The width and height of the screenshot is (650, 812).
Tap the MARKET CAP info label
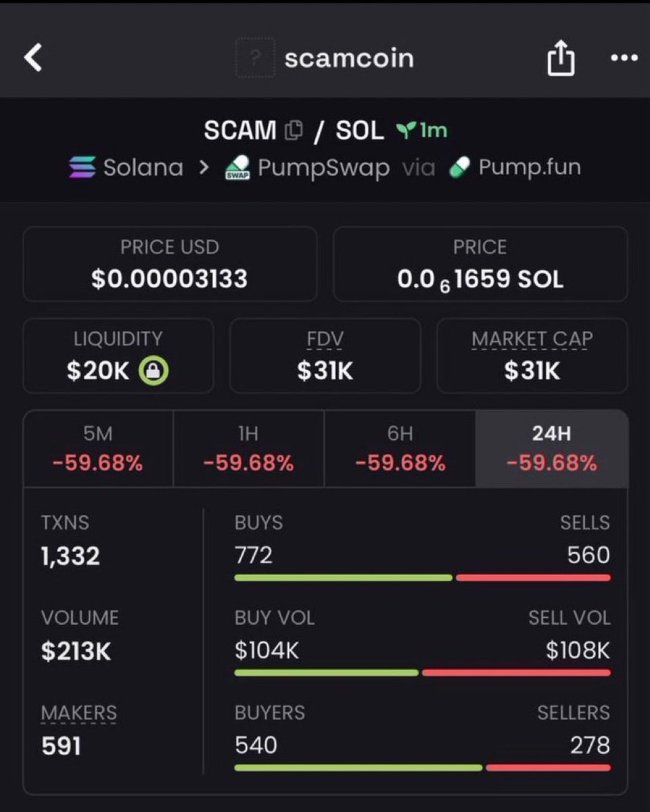coord(532,340)
